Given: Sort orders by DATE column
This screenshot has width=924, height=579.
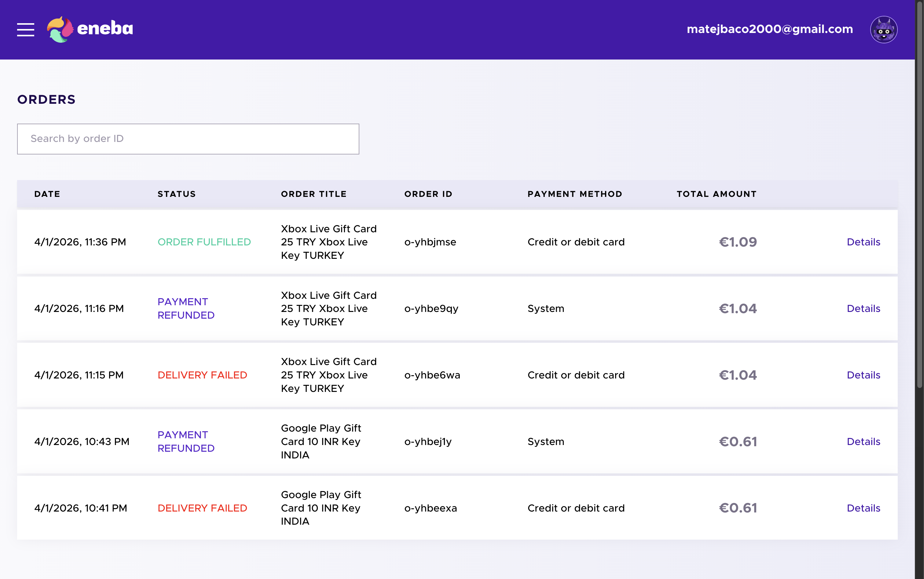Looking at the screenshot, I should point(47,194).
